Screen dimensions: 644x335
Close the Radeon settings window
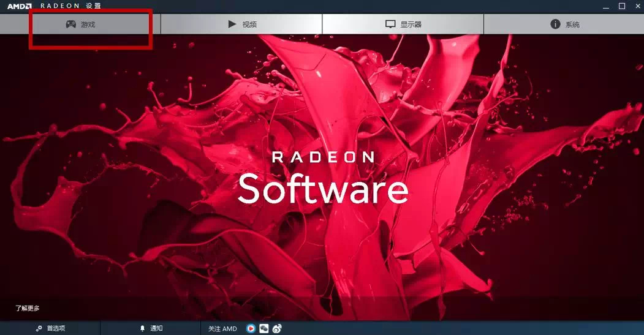tap(638, 6)
